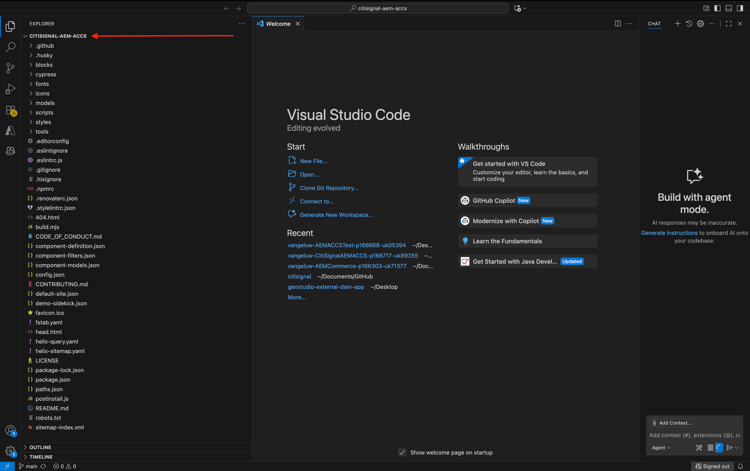Open the Extensions view
This screenshot has height=471, width=750.
(x=11, y=110)
